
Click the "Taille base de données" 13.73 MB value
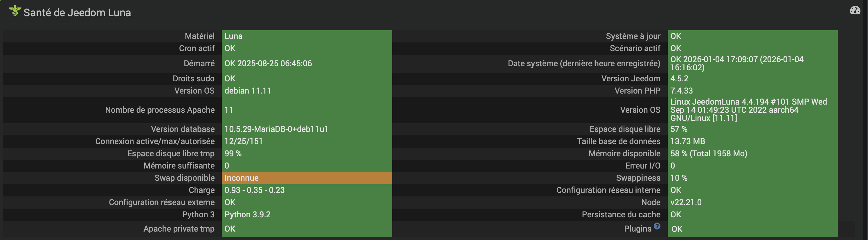tap(687, 141)
